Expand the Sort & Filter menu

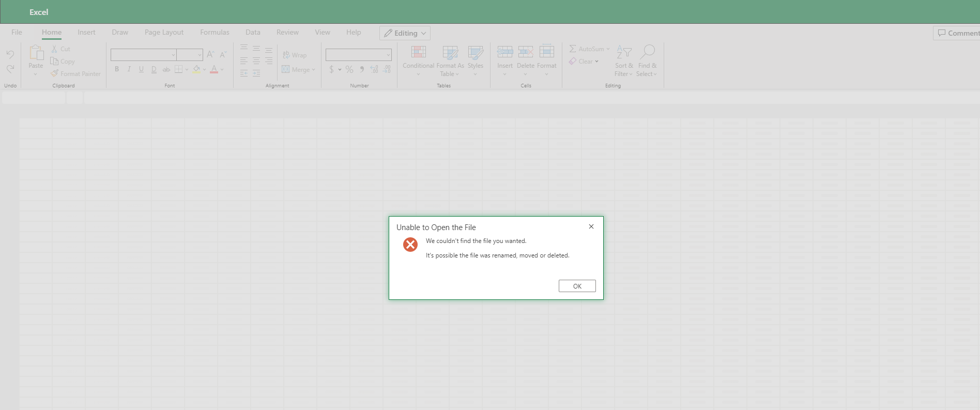[624, 70]
